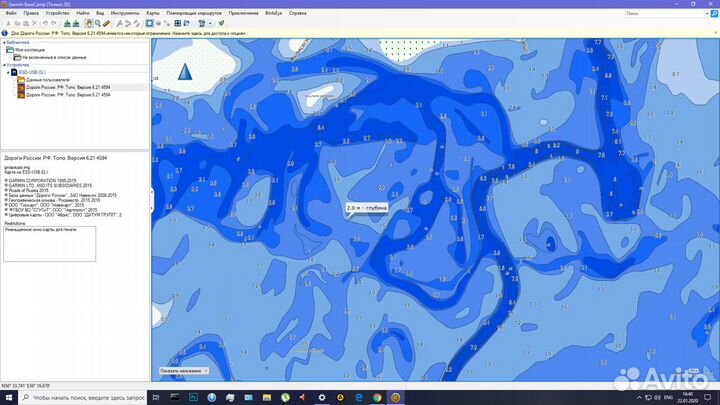Open the Карты menu
Viewport: 720px width, 405px height.
tap(153, 13)
